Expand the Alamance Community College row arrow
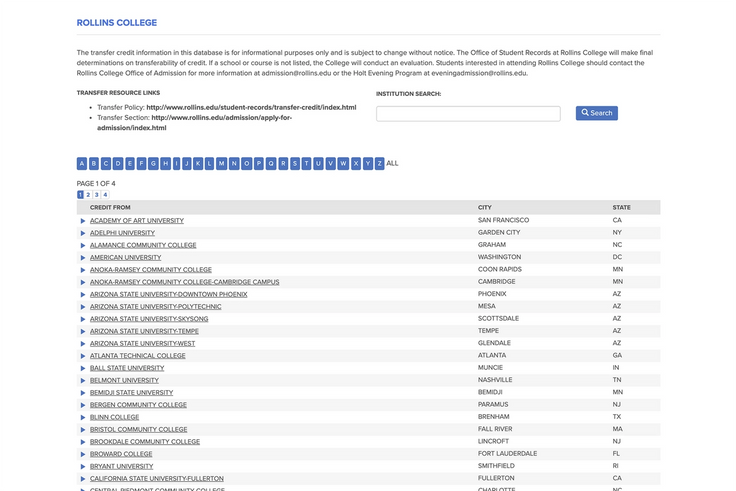This screenshot has height=491, width=736. pyautogui.click(x=83, y=245)
